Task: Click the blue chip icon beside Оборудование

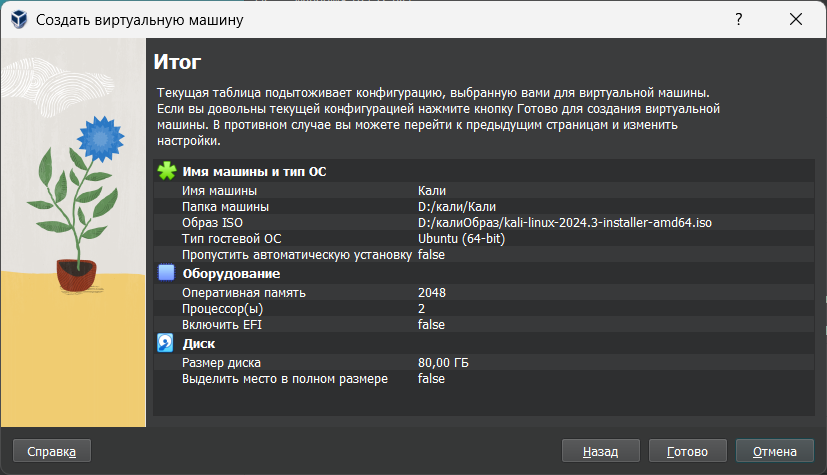Action: (166, 273)
